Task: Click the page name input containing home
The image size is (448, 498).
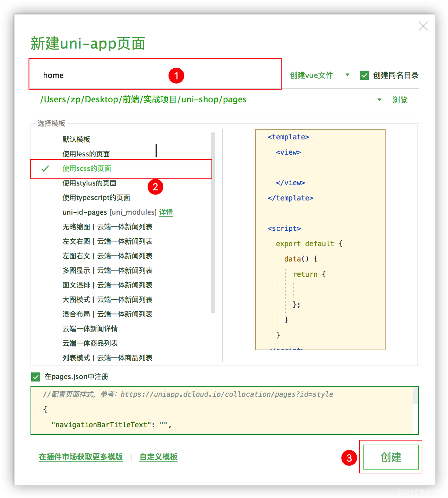Action: point(155,75)
